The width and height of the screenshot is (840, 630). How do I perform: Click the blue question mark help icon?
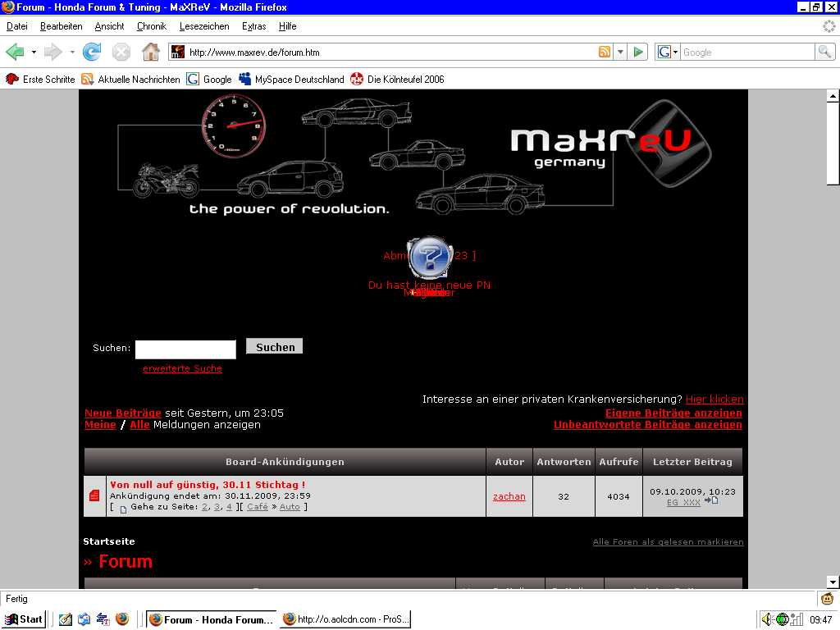pyautogui.click(x=431, y=258)
